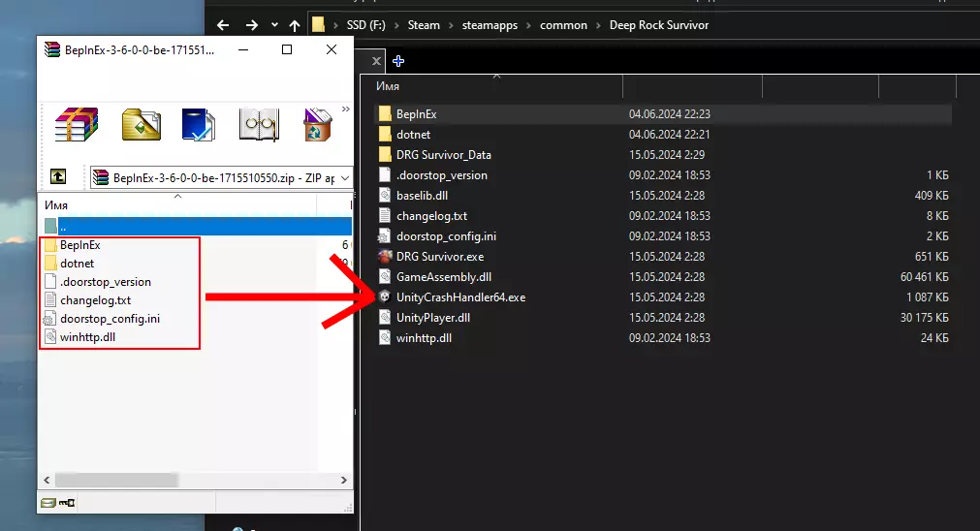
Task: Add a new Explorer tab
Action: click(x=398, y=61)
